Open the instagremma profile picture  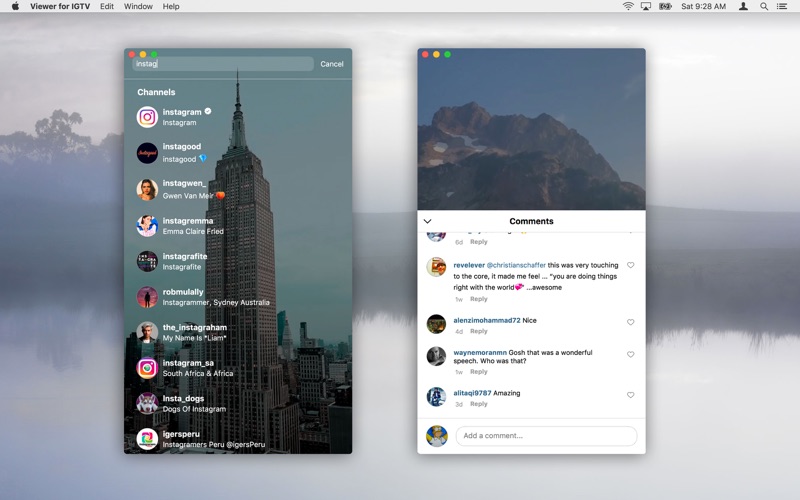pos(147,226)
